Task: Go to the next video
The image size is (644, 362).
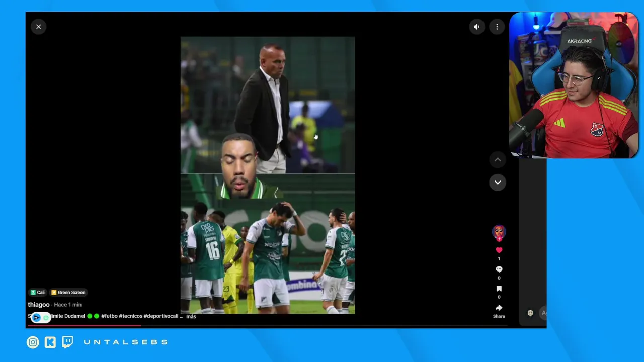Action: pyautogui.click(x=498, y=182)
